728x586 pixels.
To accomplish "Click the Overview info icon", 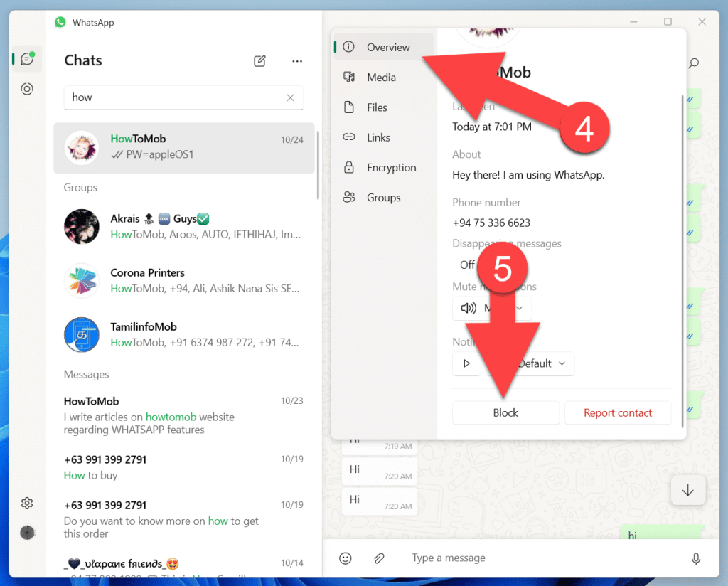I will [x=348, y=46].
